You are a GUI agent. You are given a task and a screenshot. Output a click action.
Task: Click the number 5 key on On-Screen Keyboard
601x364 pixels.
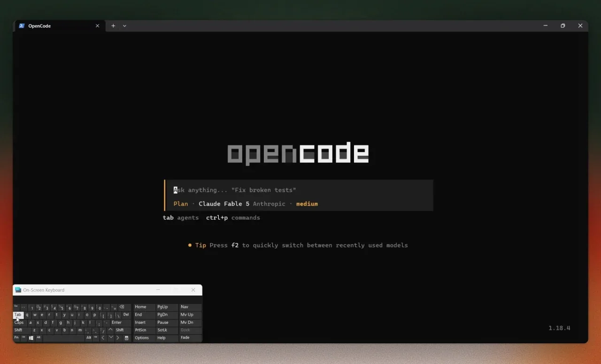[62, 307]
